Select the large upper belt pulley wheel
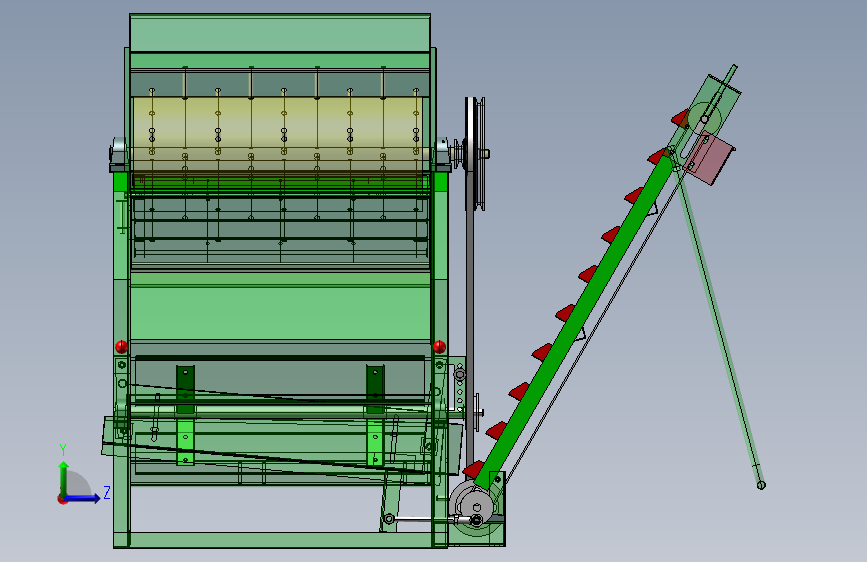The image size is (867, 562). point(474,154)
